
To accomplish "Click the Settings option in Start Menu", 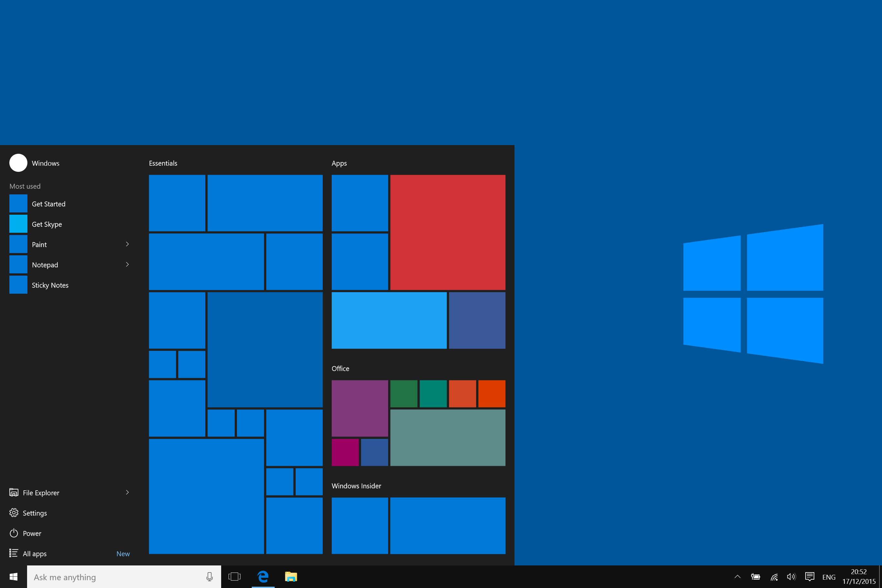I will point(35,513).
